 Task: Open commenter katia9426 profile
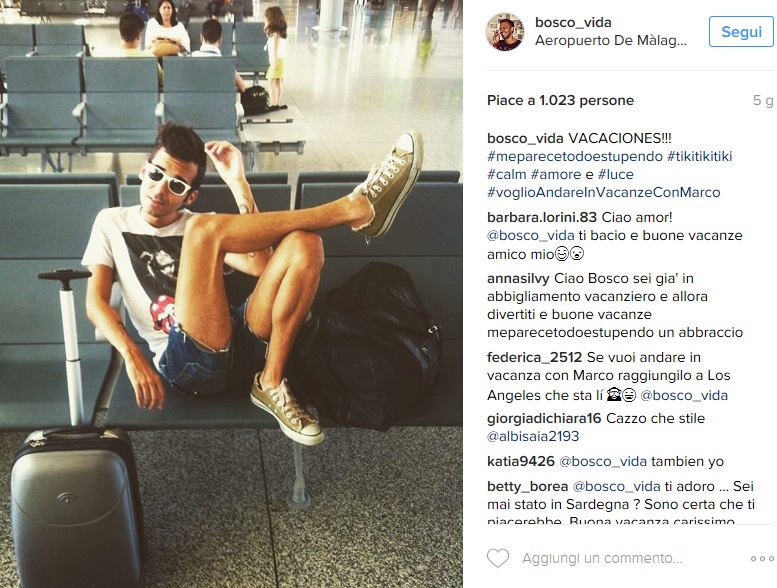coord(521,462)
